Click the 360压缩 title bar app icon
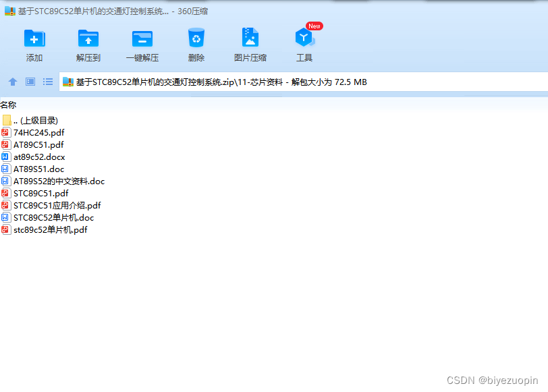This screenshot has height=392, width=548. 9,11
